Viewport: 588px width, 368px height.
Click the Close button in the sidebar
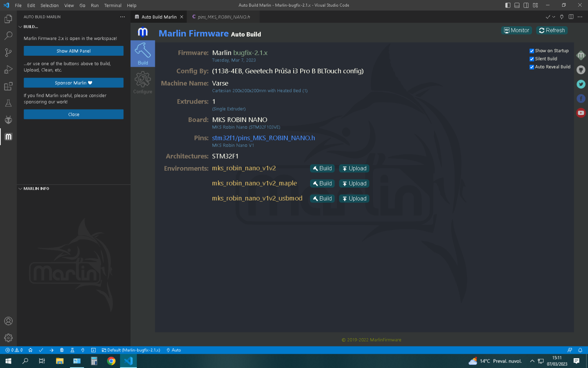74,114
